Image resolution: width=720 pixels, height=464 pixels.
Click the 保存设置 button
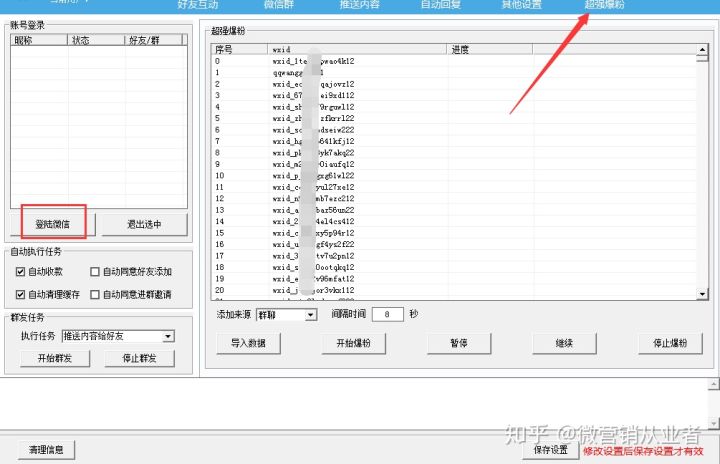coord(551,450)
